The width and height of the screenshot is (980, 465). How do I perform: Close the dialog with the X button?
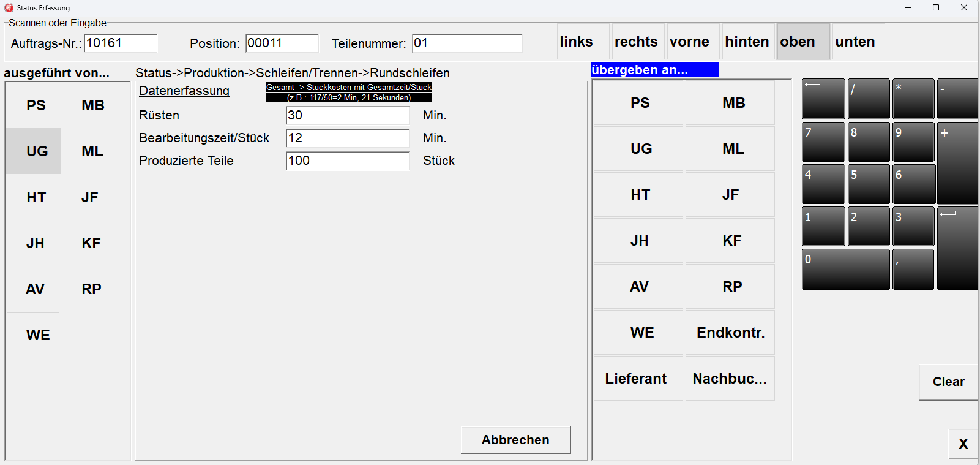[x=963, y=444]
